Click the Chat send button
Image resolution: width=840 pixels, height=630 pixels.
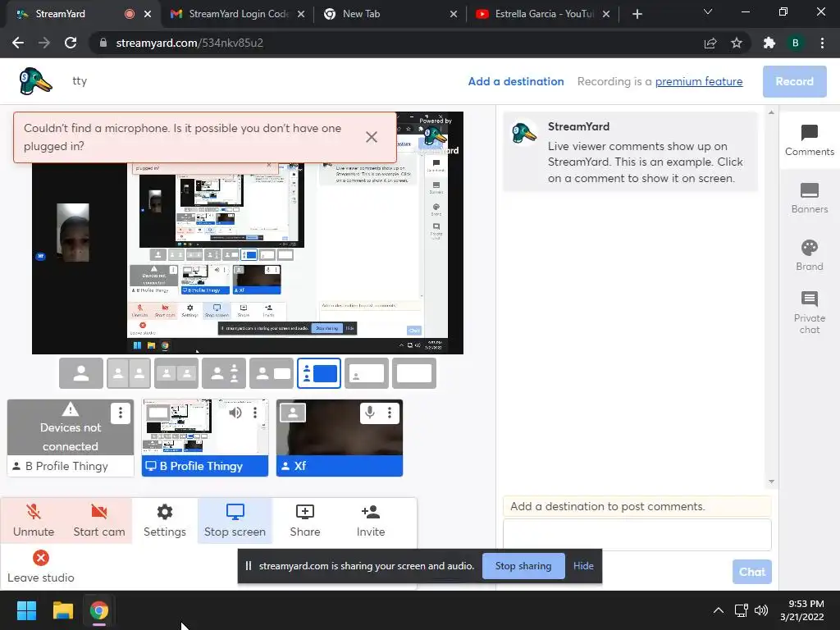coord(752,572)
